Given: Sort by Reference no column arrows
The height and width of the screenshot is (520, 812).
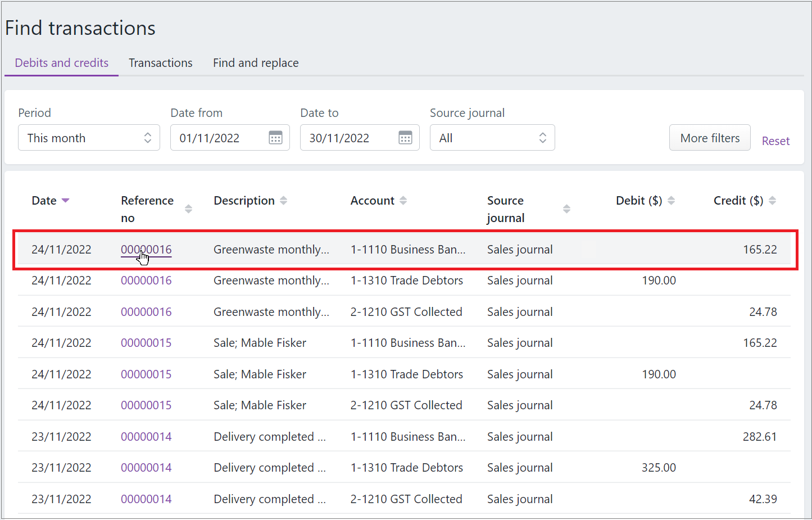Looking at the screenshot, I should click(188, 209).
